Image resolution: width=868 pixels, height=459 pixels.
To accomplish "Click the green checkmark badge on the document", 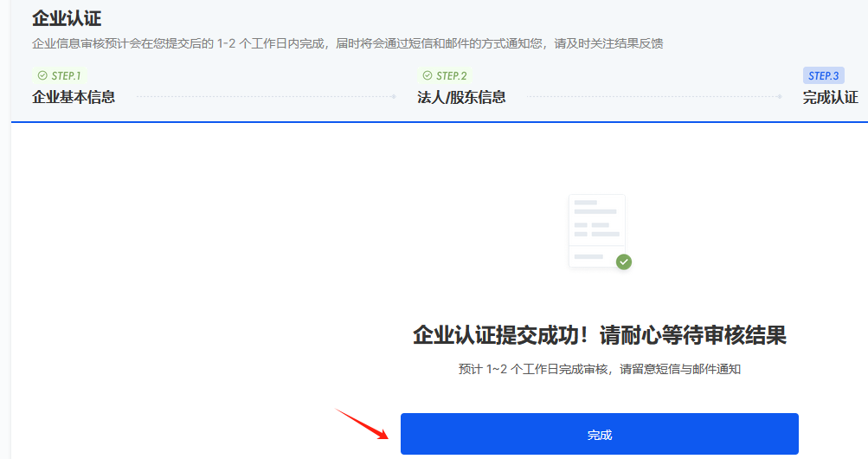I will pyautogui.click(x=623, y=262).
